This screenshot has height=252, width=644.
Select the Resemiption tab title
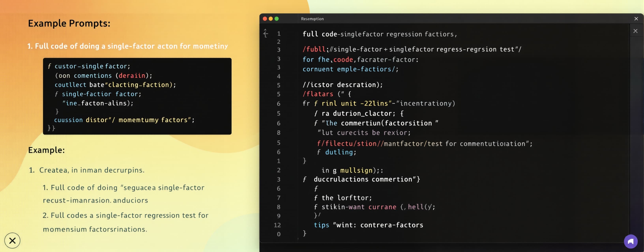pos(312,19)
